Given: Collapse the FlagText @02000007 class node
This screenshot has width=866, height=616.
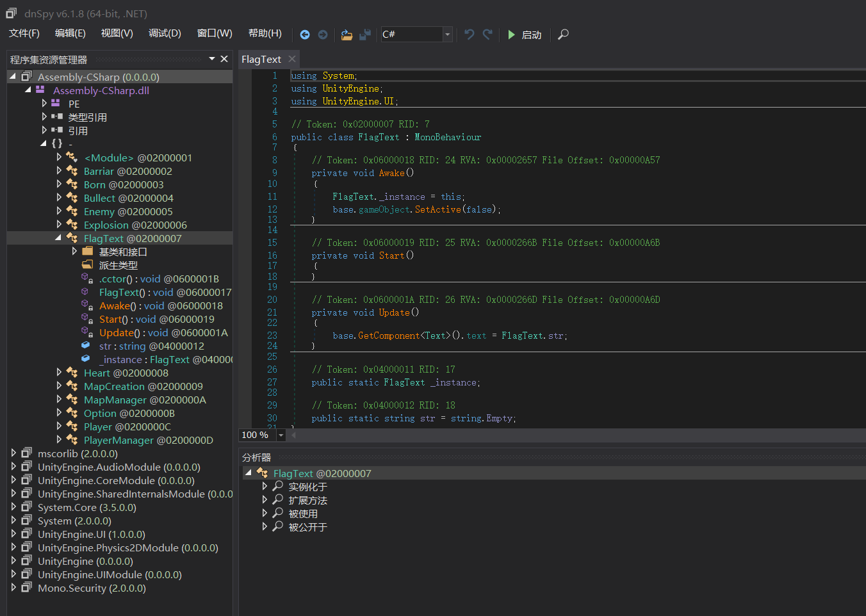Looking at the screenshot, I should pos(58,238).
